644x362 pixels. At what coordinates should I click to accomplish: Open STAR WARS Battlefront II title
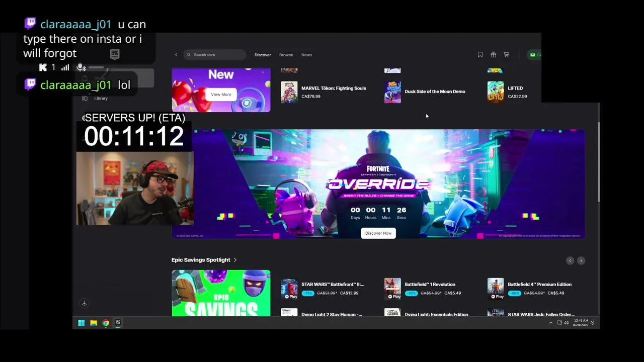pyautogui.click(x=333, y=285)
